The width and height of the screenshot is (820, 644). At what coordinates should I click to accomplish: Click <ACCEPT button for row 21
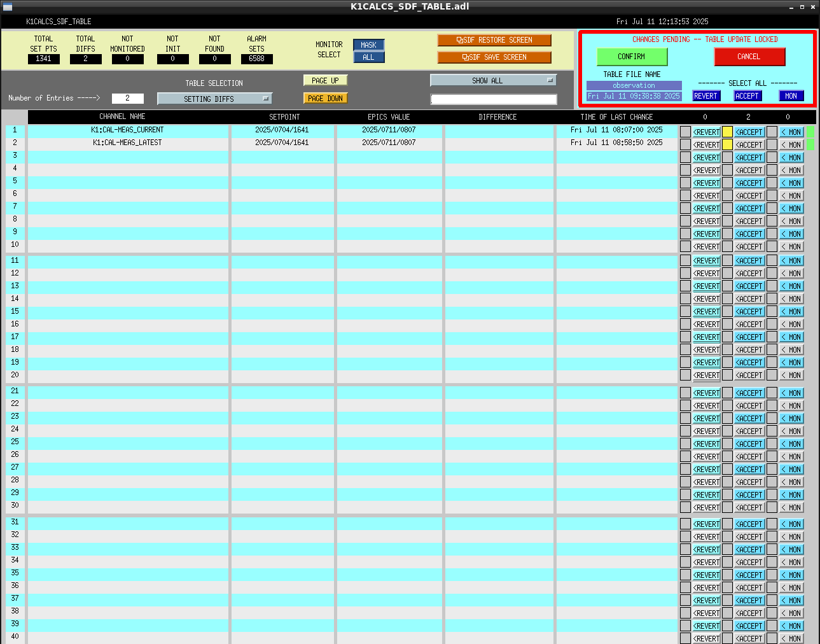click(x=749, y=393)
